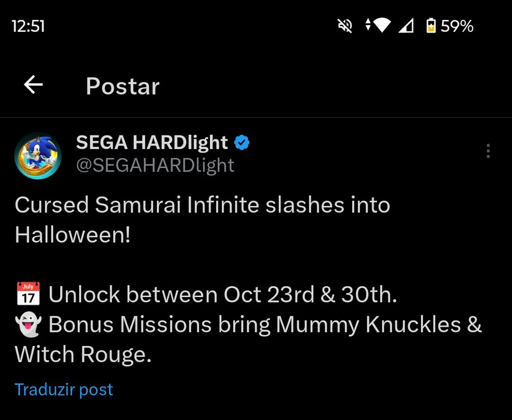Open the three-dot post options menu
Screen dimensions: 512x420
(x=488, y=151)
